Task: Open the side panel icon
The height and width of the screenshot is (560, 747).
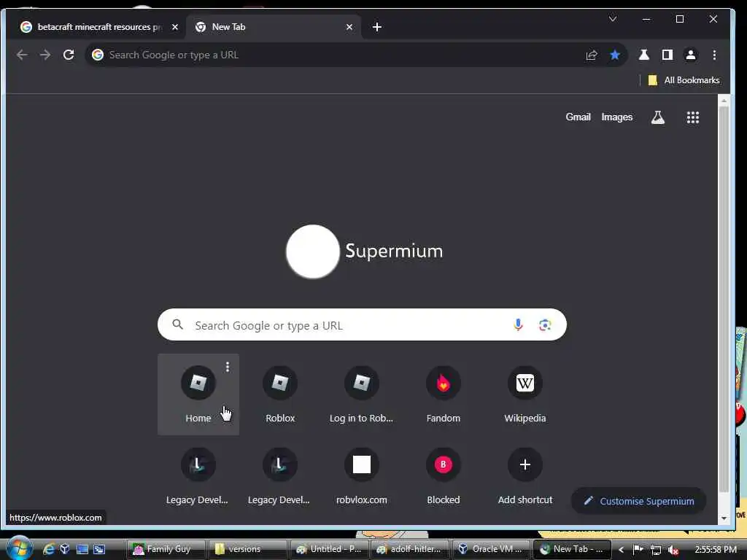Action: 667,55
